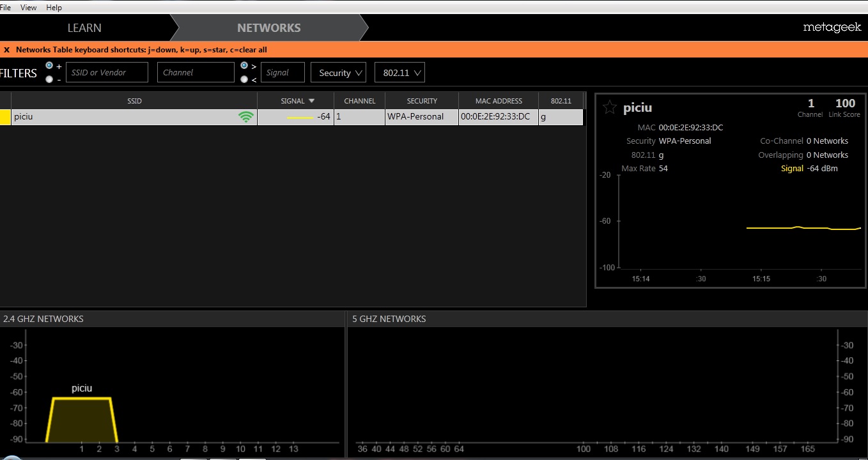Star the piciu network in details panel
Screen dimensions: 868x460
coord(610,107)
